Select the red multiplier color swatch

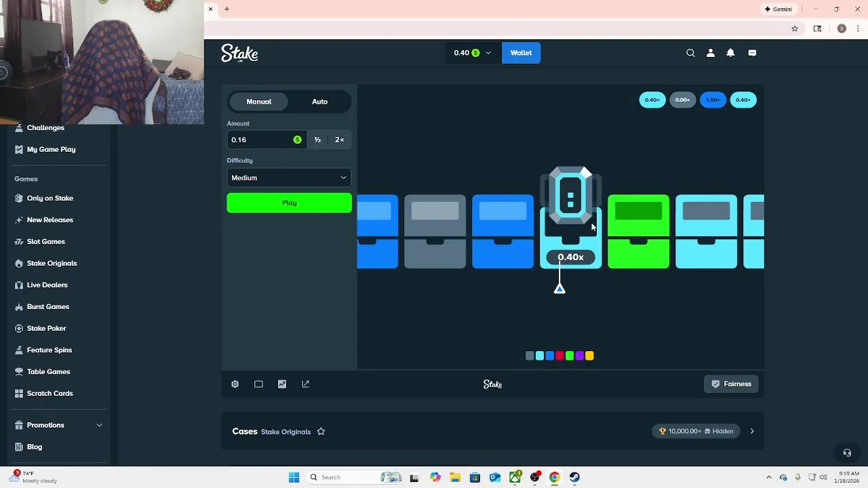point(559,356)
